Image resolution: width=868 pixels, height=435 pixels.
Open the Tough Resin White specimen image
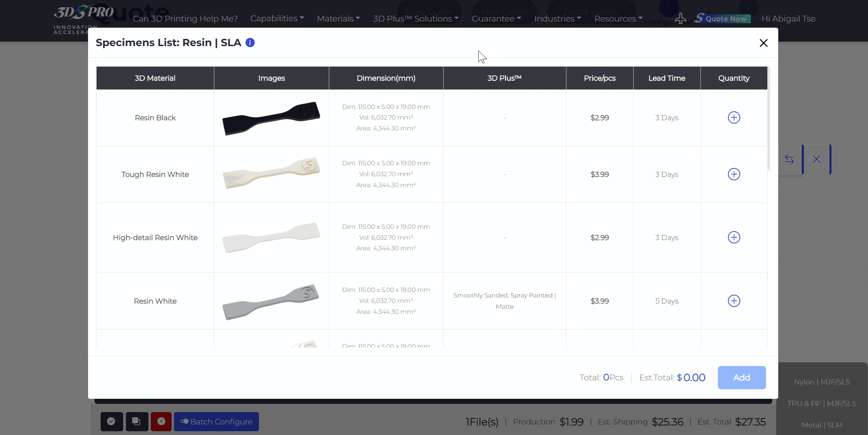(271, 173)
